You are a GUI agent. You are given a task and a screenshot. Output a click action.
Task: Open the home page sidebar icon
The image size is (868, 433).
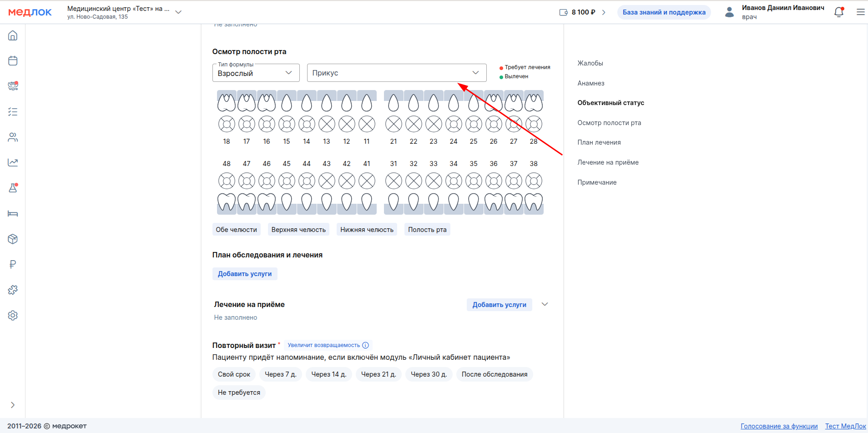coord(13,35)
